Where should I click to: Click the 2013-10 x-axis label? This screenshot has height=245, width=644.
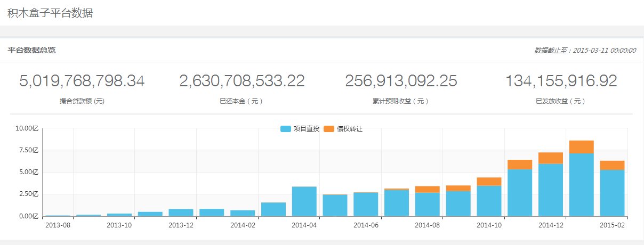(119, 225)
